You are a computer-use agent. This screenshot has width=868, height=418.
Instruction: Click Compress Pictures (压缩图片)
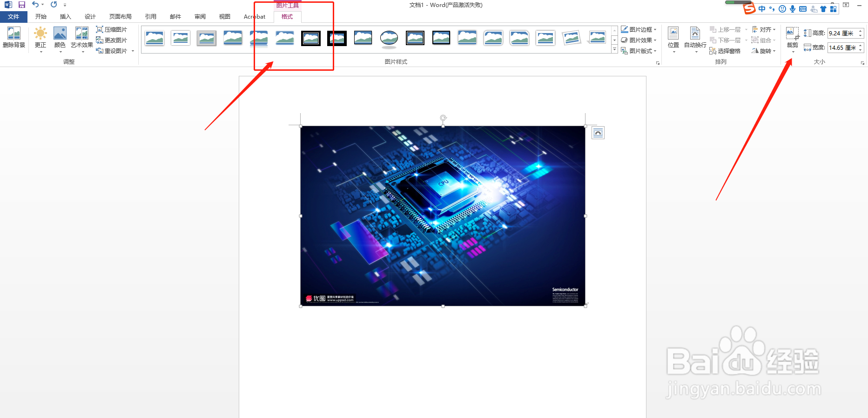click(x=112, y=29)
